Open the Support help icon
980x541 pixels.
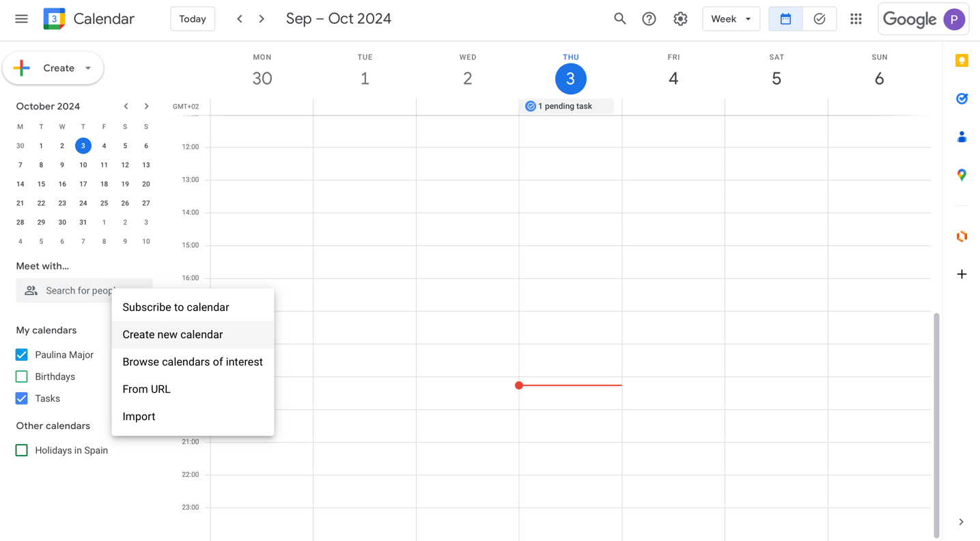tap(649, 19)
